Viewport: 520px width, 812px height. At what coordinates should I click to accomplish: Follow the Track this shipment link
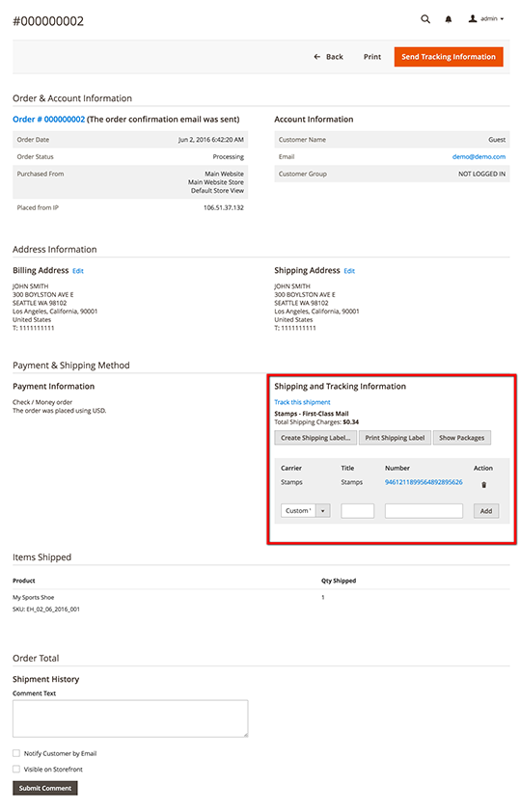[x=303, y=402]
